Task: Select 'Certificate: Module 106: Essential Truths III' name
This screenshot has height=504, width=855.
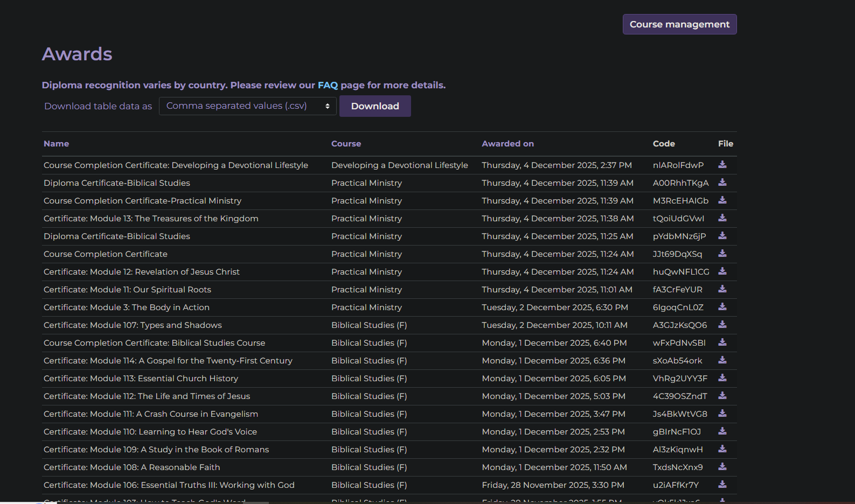Action: coord(169,485)
